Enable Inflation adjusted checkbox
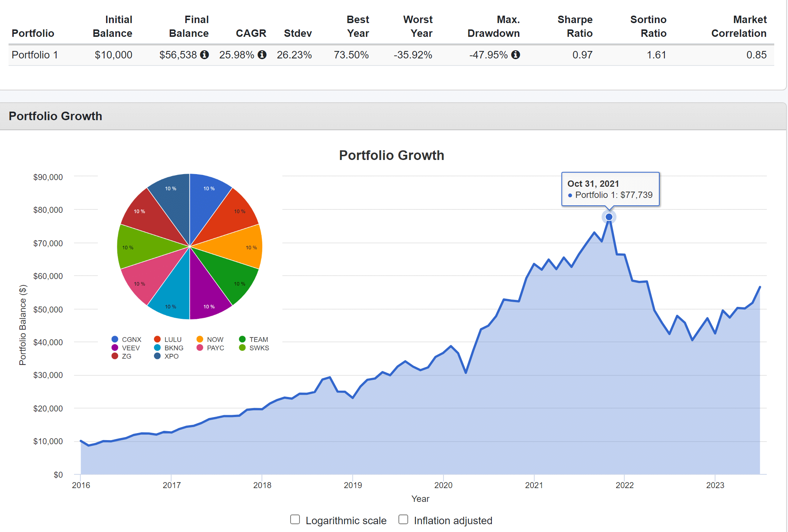The width and height of the screenshot is (788, 532). pos(403,519)
